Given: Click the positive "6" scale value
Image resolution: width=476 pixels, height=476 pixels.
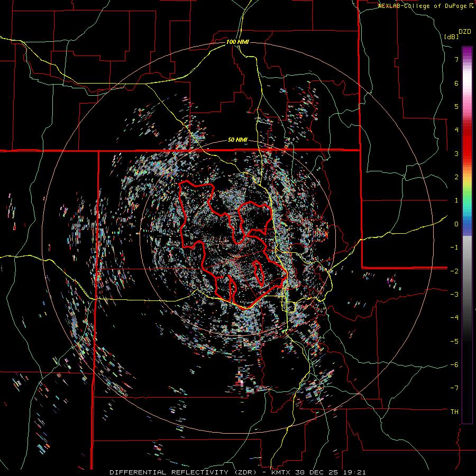Looking at the screenshot, I should pyautogui.click(x=456, y=83).
